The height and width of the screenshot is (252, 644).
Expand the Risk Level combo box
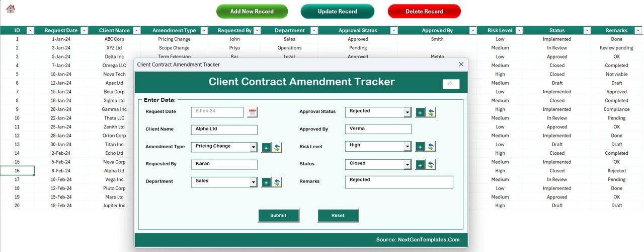(x=408, y=146)
